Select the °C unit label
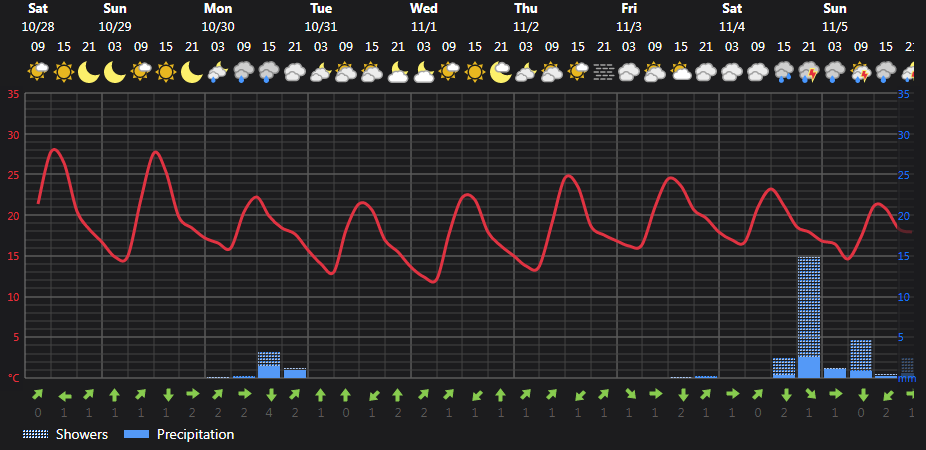926x450 pixels. click(13, 379)
